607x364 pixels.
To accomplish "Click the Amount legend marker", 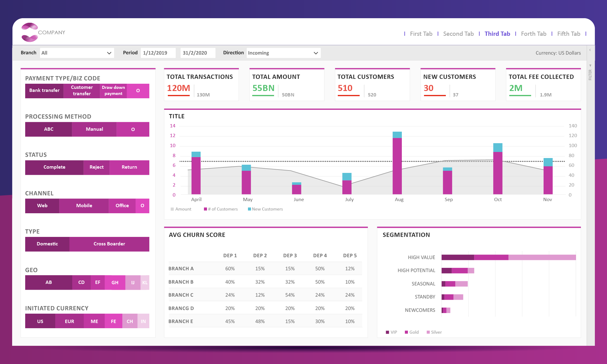I will click(172, 209).
